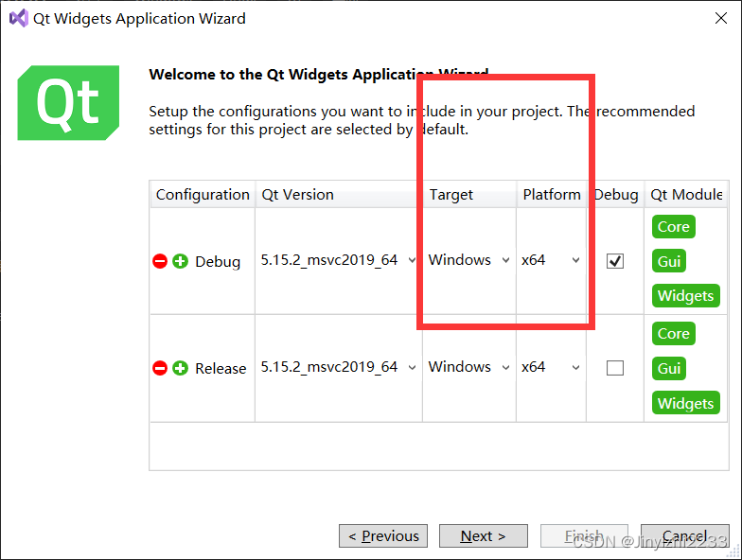Select Widgets module tag in Release row
The width and height of the screenshot is (742, 560).
click(x=685, y=403)
